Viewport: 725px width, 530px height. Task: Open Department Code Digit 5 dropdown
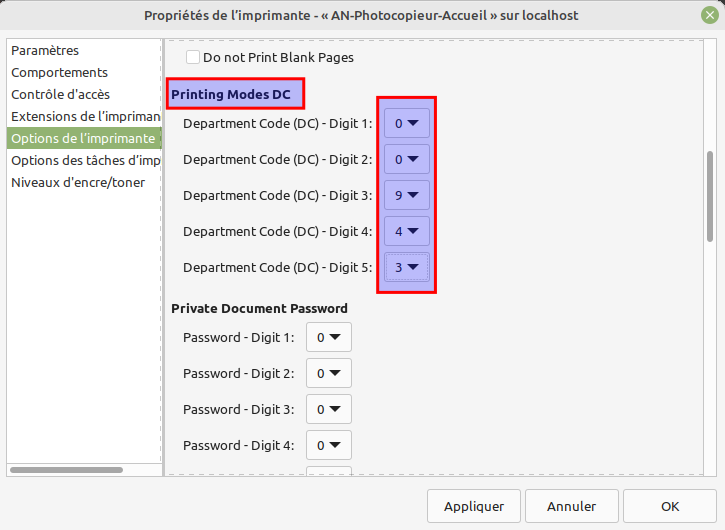tap(406, 267)
